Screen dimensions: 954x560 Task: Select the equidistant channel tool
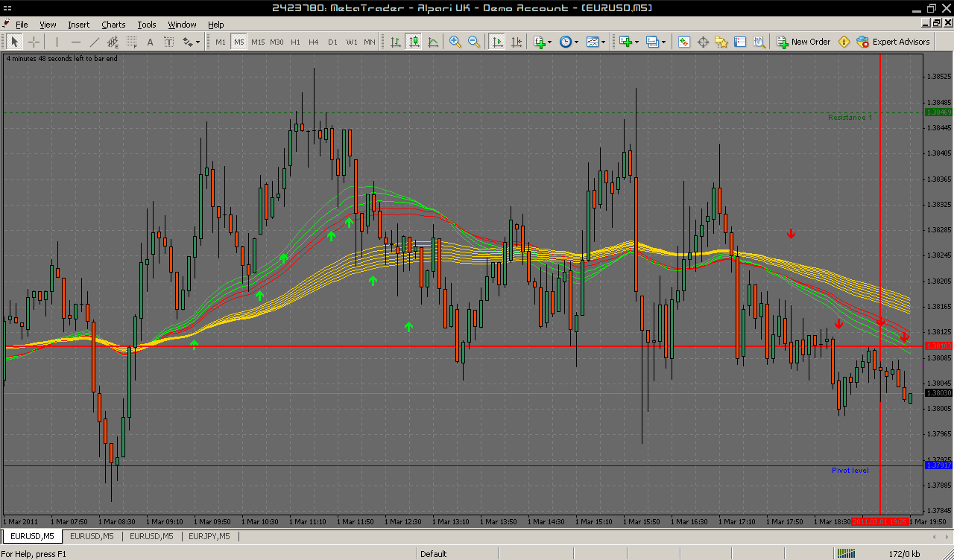click(113, 42)
